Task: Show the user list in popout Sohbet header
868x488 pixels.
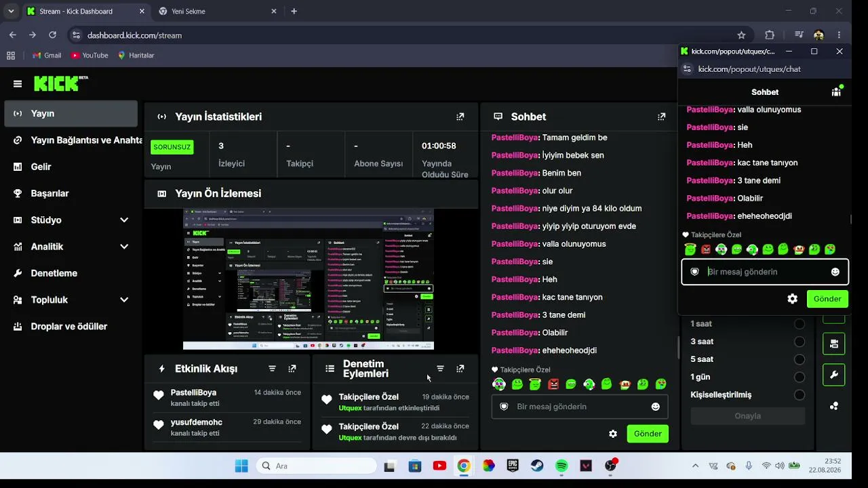Action: 837,91
